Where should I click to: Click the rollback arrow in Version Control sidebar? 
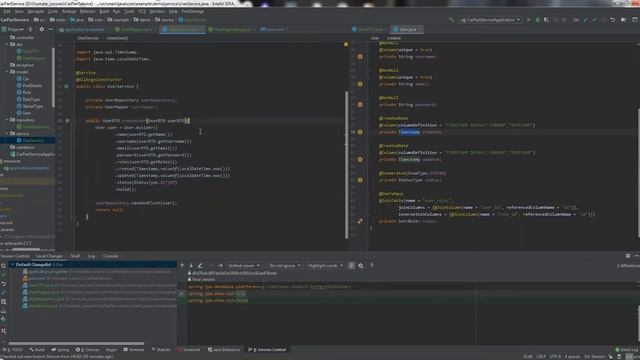(3, 284)
